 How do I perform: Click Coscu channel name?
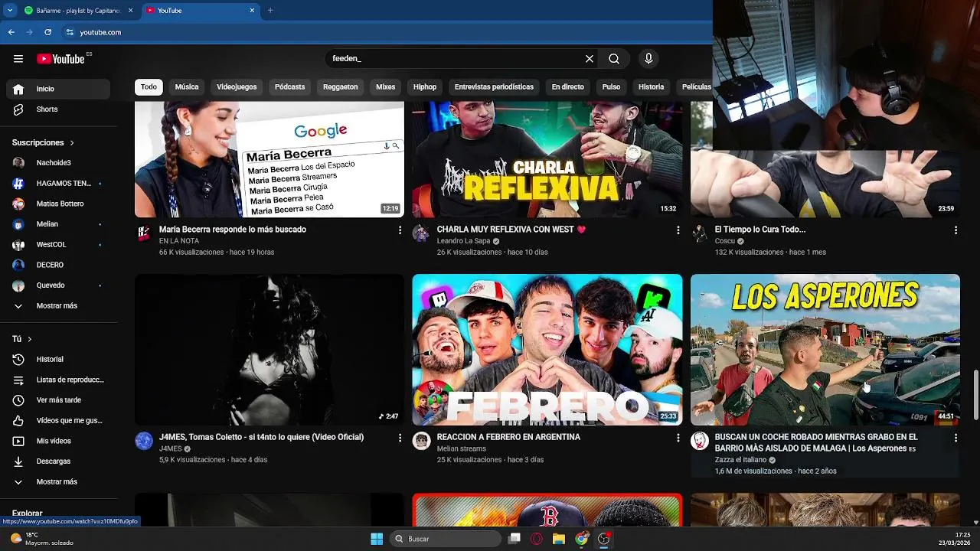[x=724, y=241]
